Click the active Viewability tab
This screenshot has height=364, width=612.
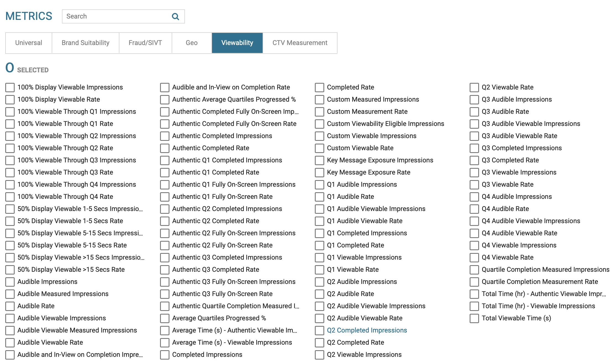[237, 43]
